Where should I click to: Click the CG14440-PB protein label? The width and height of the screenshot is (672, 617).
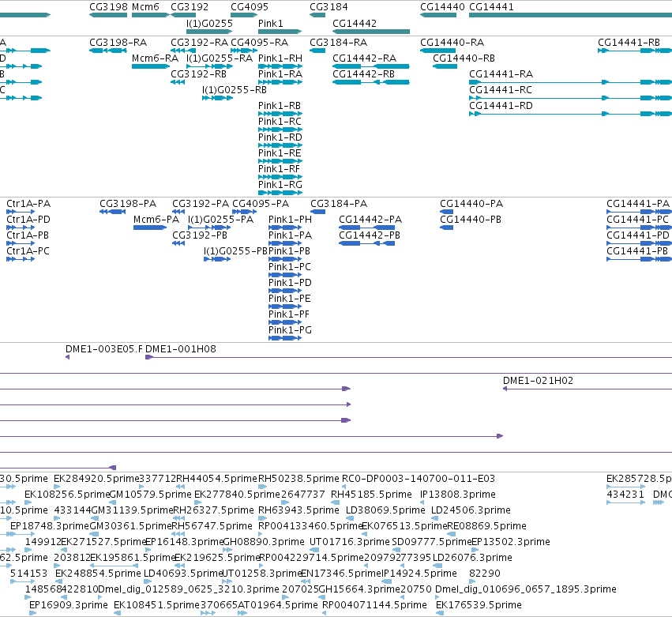click(471, 219)
